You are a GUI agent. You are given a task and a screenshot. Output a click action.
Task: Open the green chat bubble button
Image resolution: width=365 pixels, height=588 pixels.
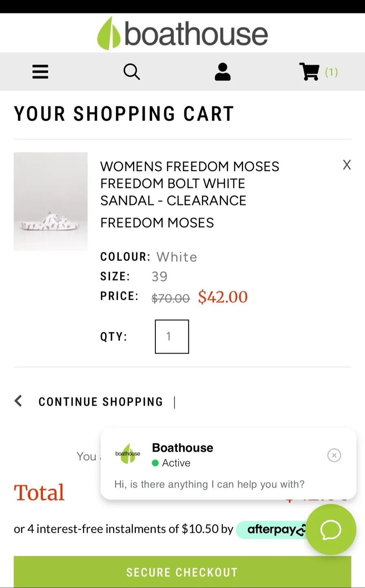point(331,530)
